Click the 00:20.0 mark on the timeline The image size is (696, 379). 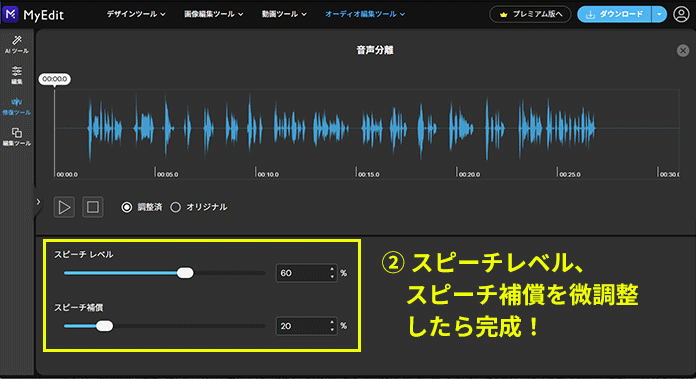coord(469,174)
